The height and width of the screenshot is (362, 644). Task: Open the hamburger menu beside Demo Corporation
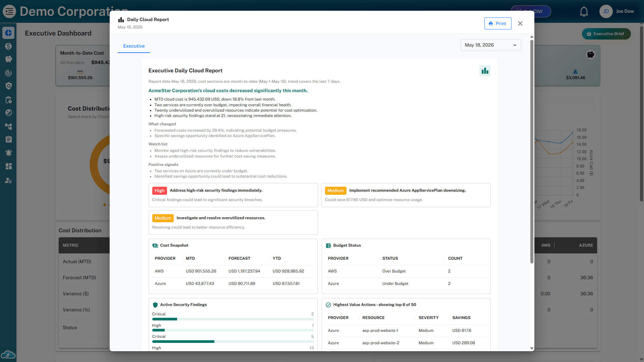click(9, 11)
